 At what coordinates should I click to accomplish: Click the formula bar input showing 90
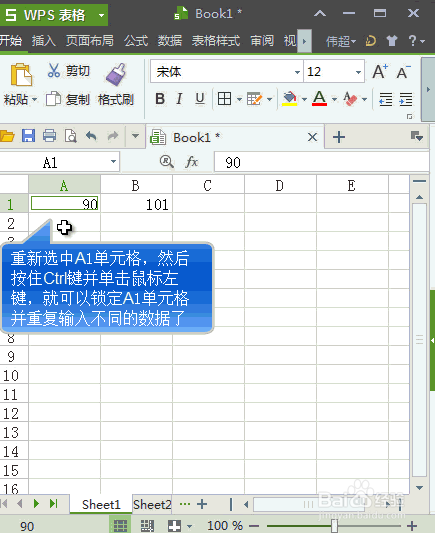coord(321,162)
